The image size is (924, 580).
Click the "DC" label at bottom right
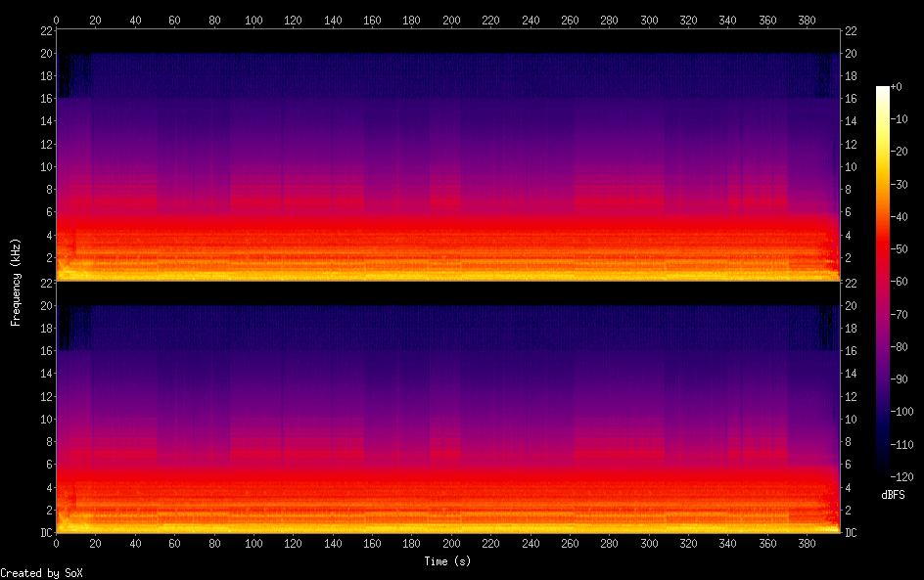(851, 533)
